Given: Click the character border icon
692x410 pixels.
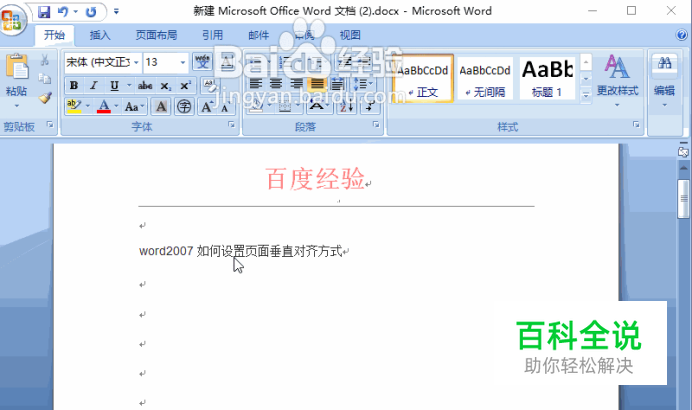Looking at the screenshot, I should pyautogui.click(x=227, y=62).
